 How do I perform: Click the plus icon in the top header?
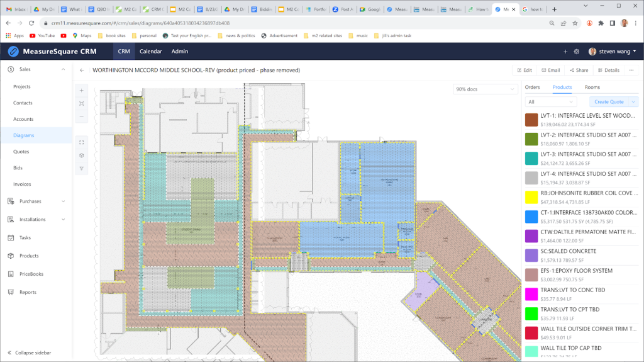coord(565,52)
